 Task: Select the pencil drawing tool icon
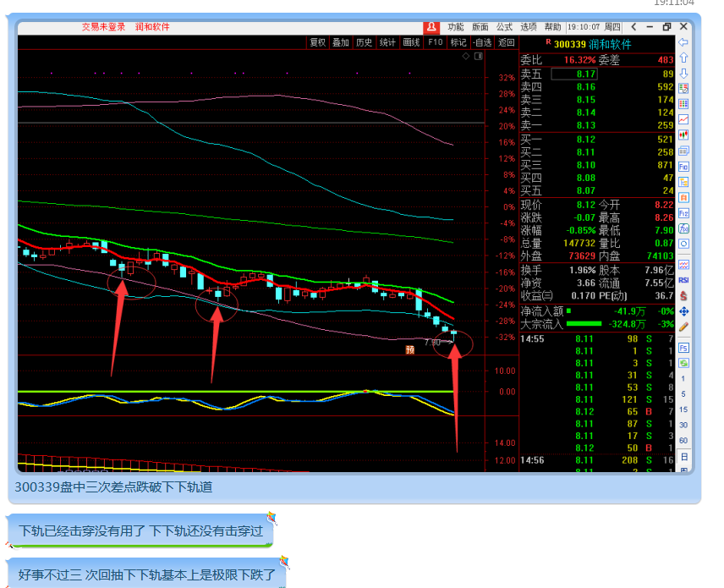click(x=683, y=327)
